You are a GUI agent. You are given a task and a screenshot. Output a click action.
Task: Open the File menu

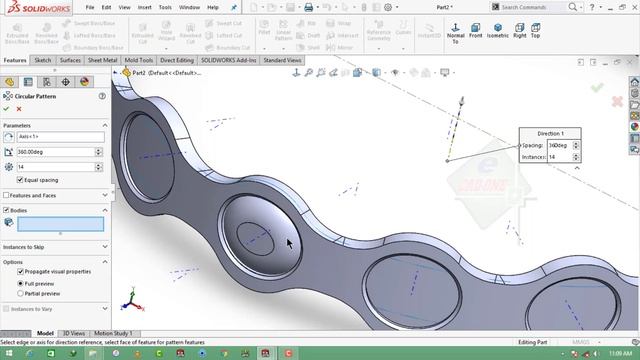90,7
